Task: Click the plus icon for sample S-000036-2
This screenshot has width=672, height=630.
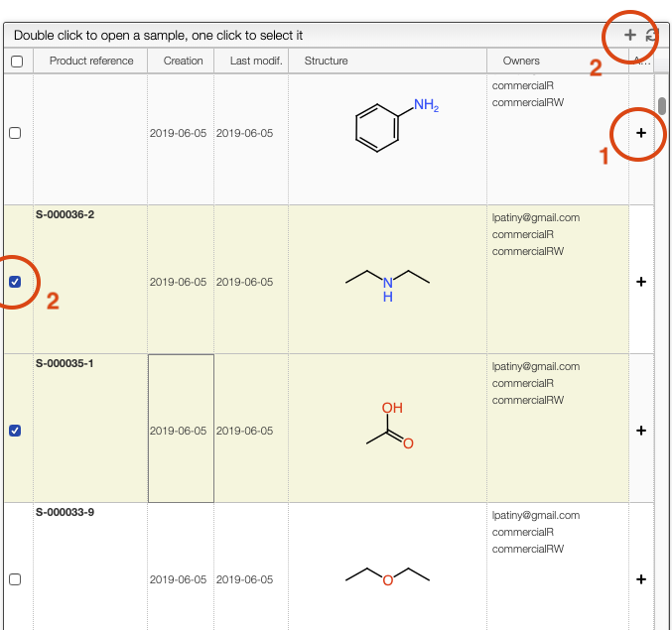Action: pos(640,282)
